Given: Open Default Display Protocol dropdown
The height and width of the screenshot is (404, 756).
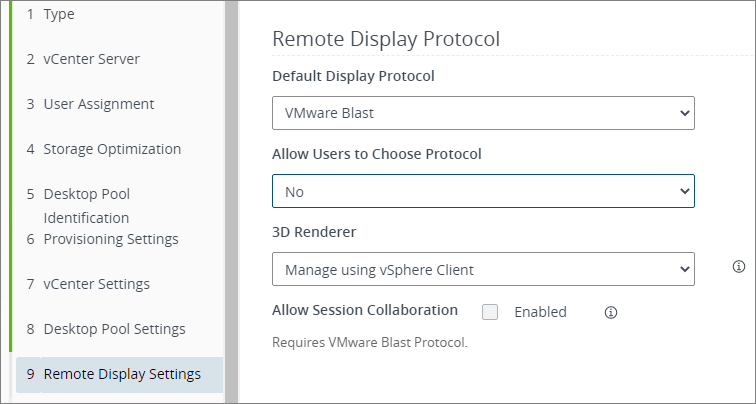Looking at the screenshot, I should click(483, 113).
